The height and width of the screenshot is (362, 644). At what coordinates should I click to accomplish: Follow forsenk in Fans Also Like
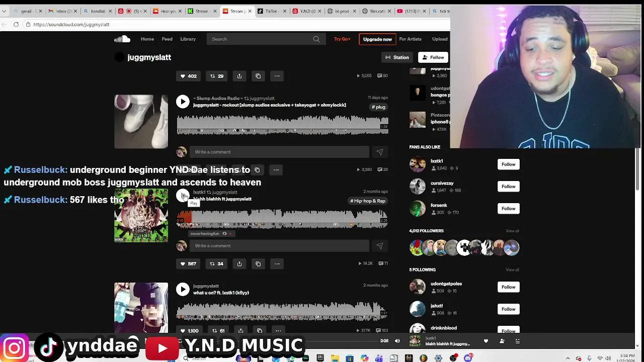tap(508, 209)
